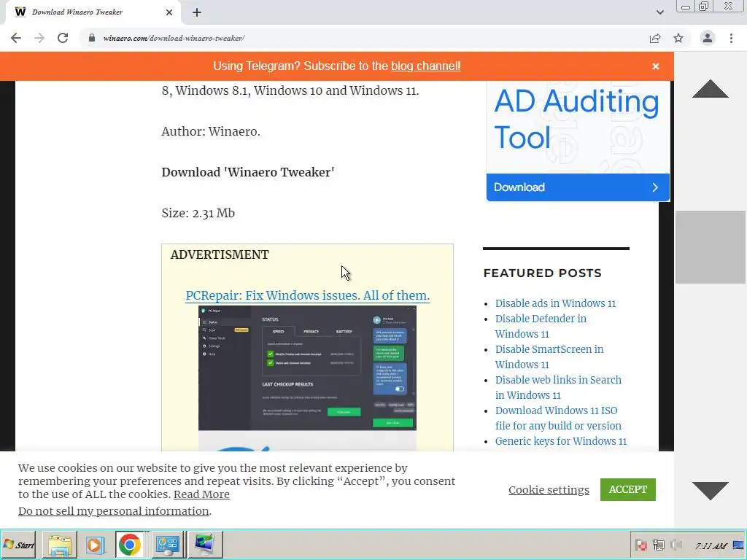The height and width of the screenshot is (560, 747).
Task: Open Disable Defender in Windows 11 post
Action: point(541,326)
